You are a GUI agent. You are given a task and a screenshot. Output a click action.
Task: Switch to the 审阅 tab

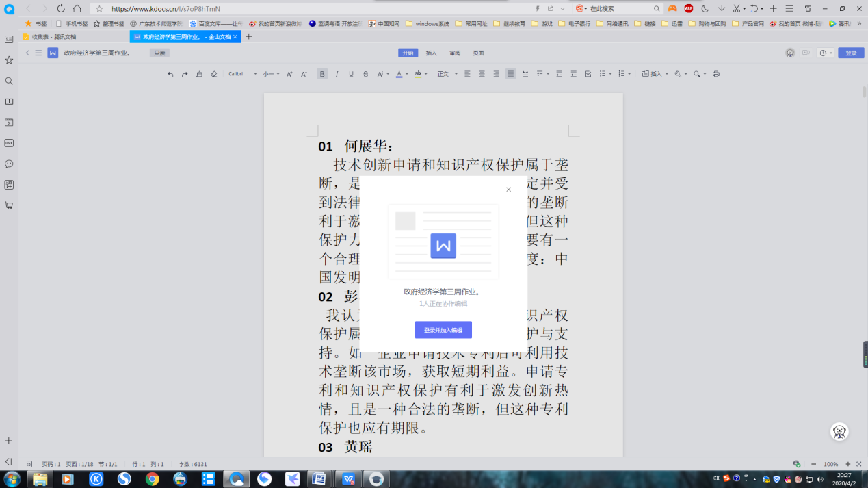pos(455,53)
